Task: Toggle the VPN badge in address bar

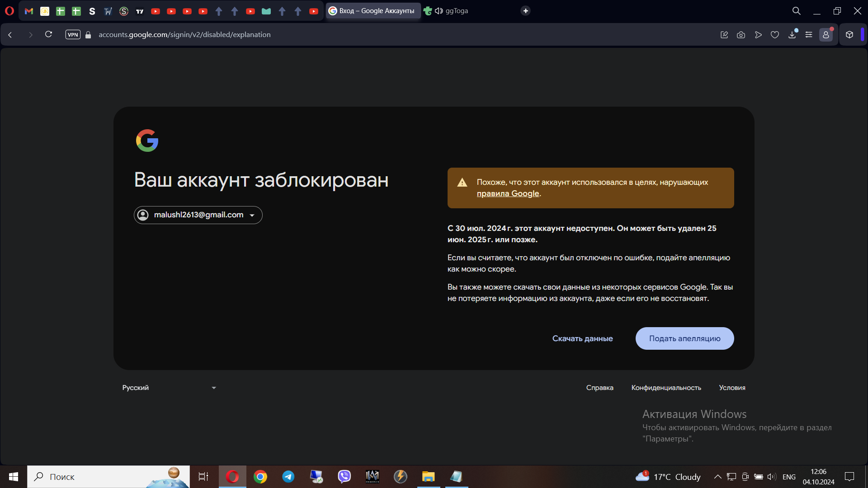Action: click(73, 34)
